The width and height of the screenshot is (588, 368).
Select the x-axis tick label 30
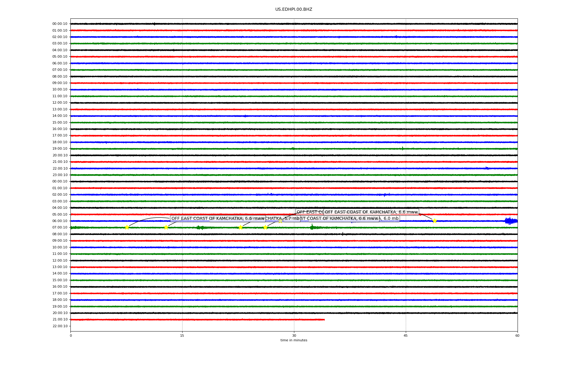(x=294, y=335)
